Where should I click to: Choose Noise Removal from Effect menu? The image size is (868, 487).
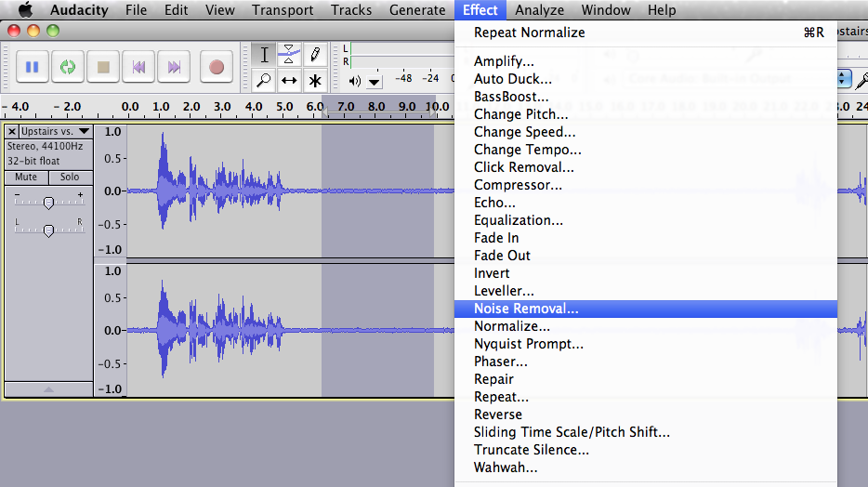pos(526,309)
